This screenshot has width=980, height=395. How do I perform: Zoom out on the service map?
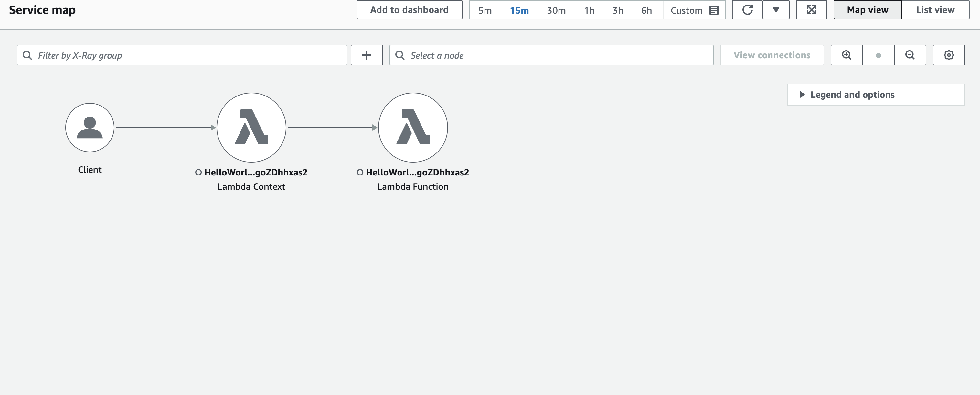tap(910, 55)
